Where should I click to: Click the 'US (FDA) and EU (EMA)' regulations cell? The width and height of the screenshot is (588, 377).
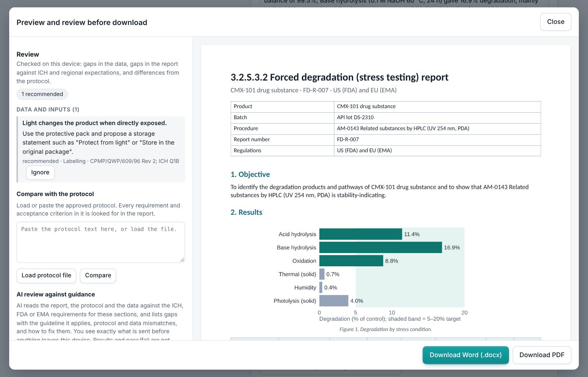437,151
